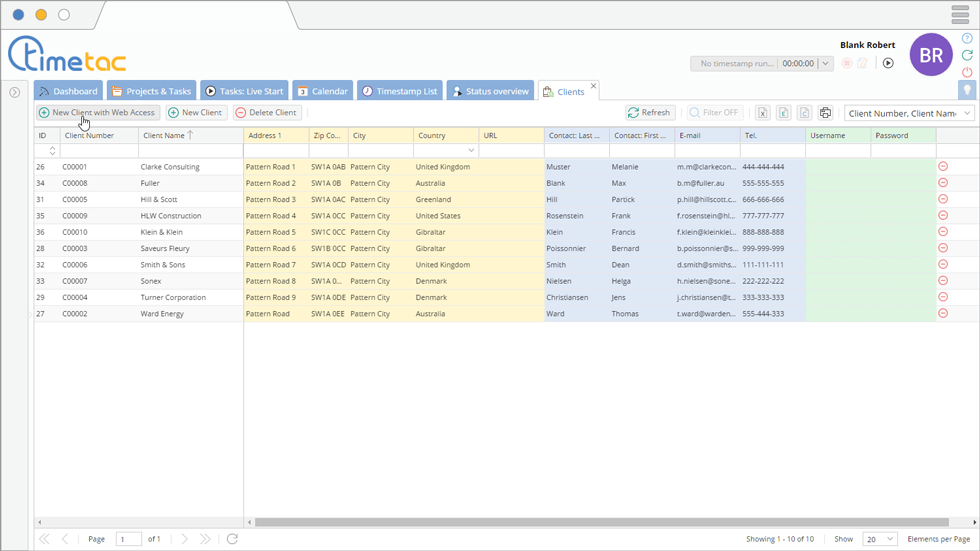Viewport: 980px width, 551px height.
Task: Remove Clarke Consulting using red minus icon
Action: click(x=943, y=167)
